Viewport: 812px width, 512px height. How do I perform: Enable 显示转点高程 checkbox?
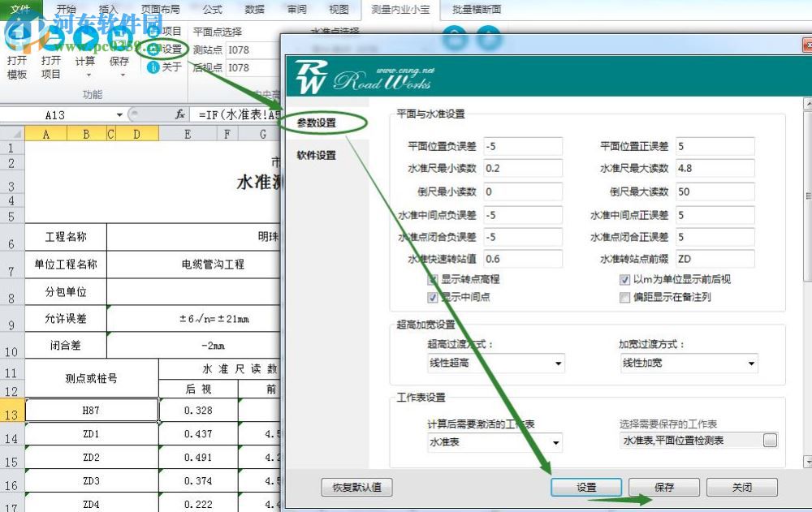[x=433, y=280]
